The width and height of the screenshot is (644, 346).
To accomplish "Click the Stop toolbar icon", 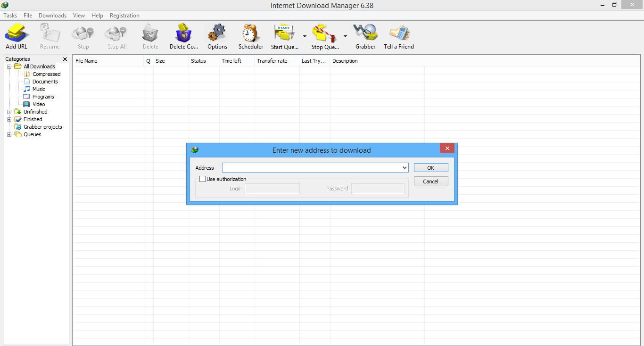I will pos(83,33).
